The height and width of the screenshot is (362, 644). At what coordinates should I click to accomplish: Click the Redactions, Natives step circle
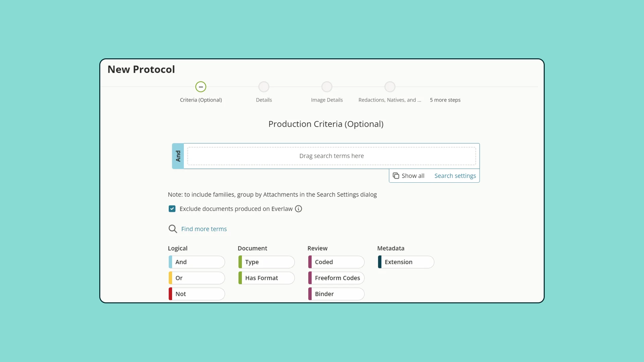pyautogui.click(x=390, y=87)
